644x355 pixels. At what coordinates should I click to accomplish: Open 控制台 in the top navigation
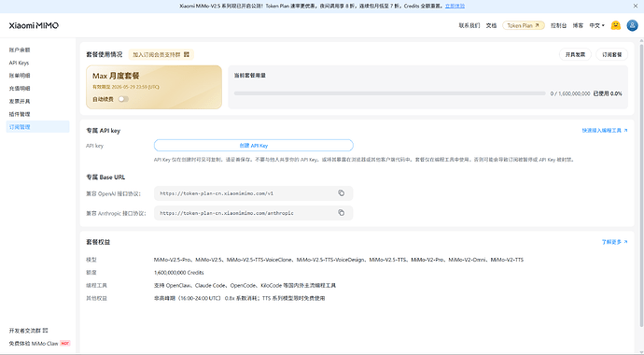coord(558,25)
